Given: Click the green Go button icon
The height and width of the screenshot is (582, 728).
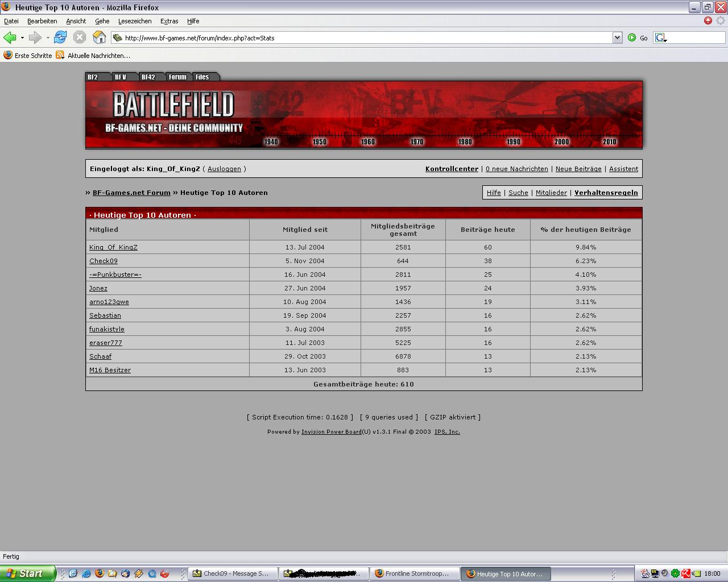Looking at the screenshot, I should click(x=632, y=38).
